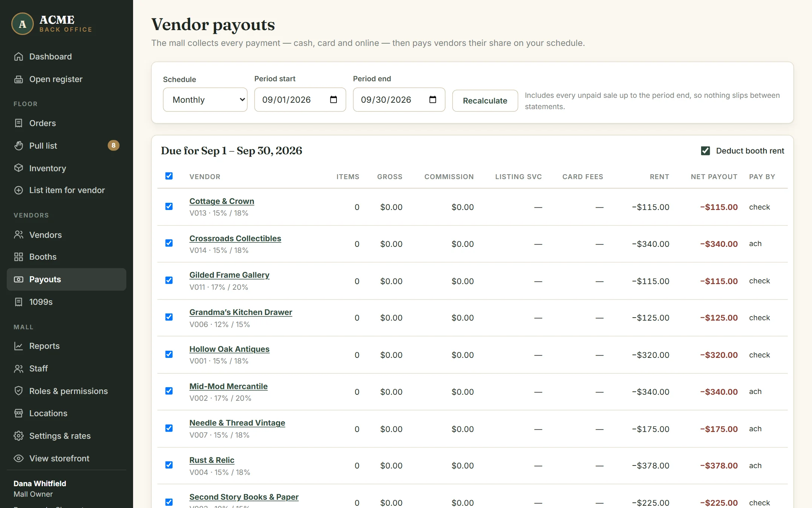Uncheck Second Story Books & Paper row
This screenshot has width=812, height=508.
(x=169, y=502)
